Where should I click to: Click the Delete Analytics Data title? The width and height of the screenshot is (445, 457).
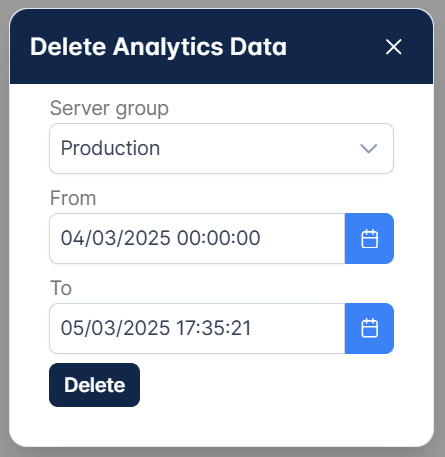158,47
